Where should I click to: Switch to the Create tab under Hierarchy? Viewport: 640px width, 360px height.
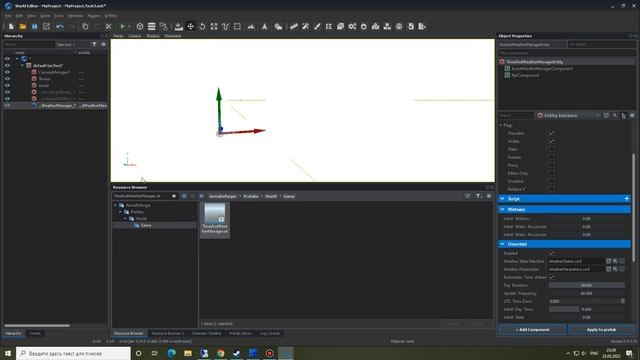pyautogui.click(x=35, y=333)
